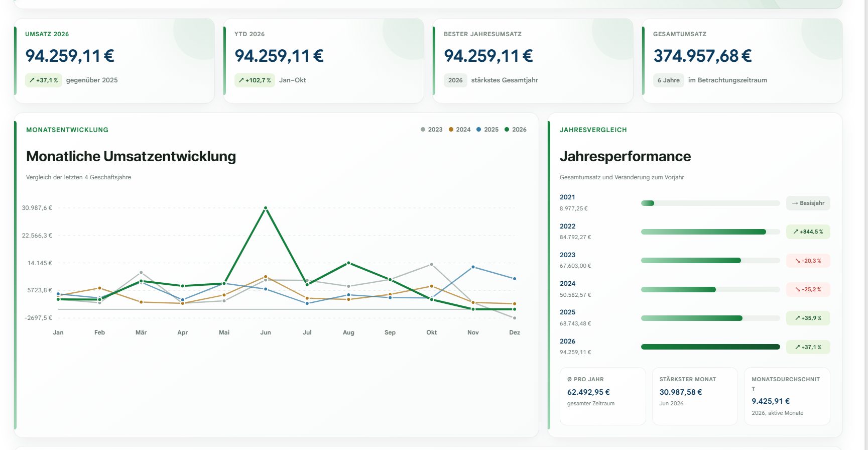Screen dimensions: 868x450
Task: Open the Monatsdurchschnitt stat card
Action: tap(787, 396)
